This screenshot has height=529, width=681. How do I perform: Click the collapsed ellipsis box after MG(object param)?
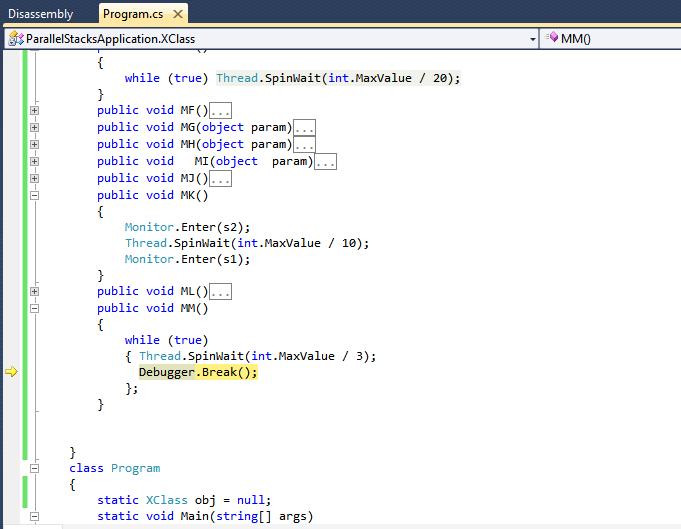pyautogui.click(x=304, y=127)
